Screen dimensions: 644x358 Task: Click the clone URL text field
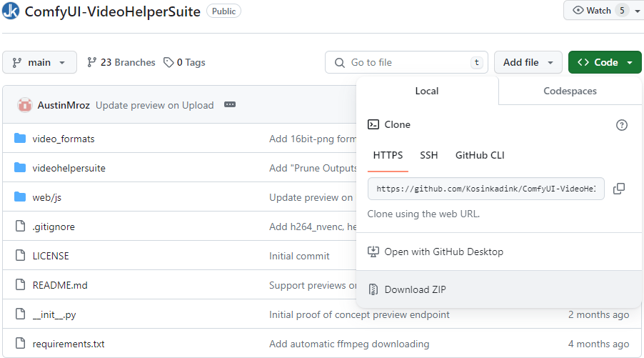pyautogui.click(x=486, y=189)
